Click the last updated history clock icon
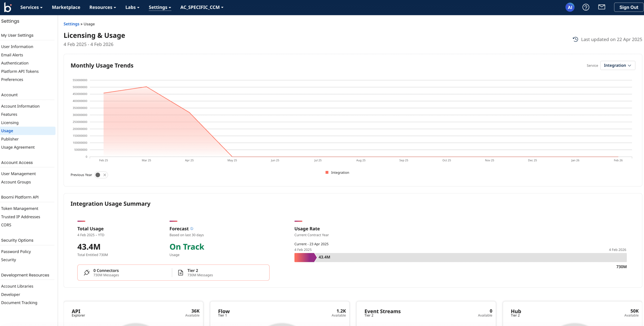This screenshot has width=644, height=326. pyautogui.click(x=575, y=39)
